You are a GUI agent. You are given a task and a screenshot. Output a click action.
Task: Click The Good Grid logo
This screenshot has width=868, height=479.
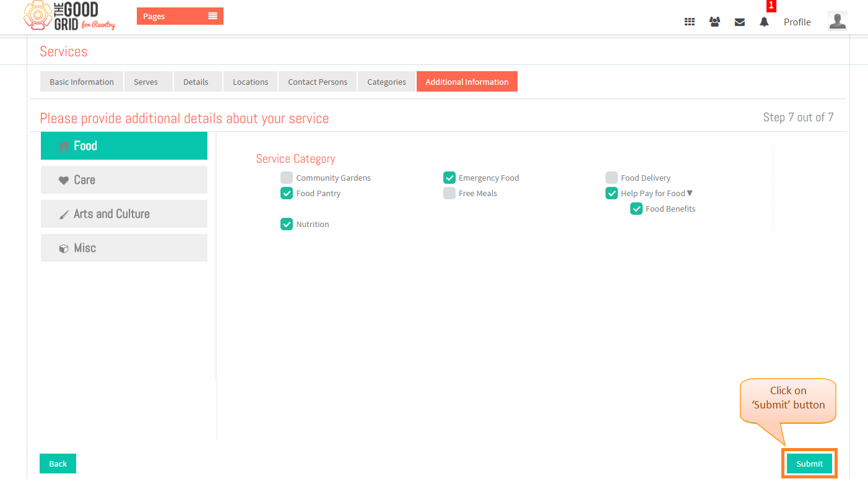pos(69,16)
